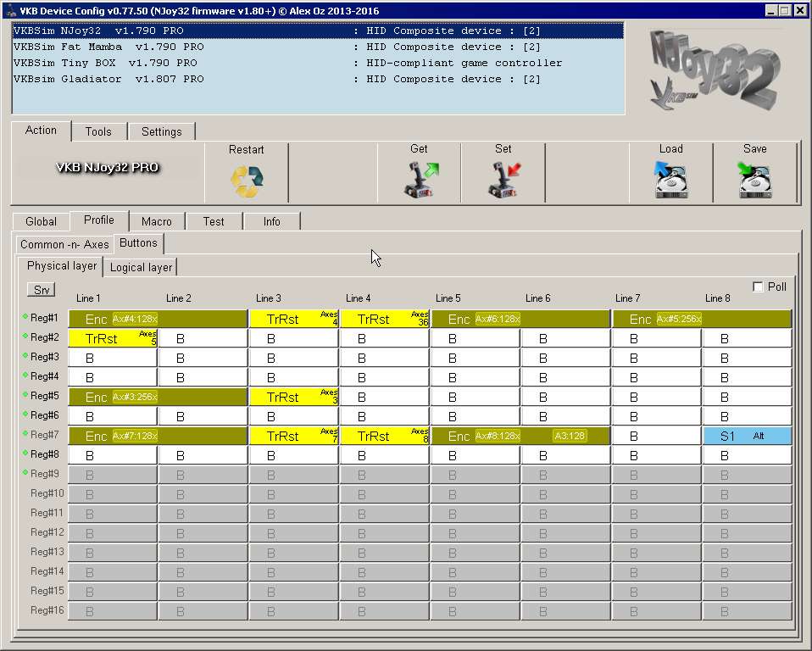
Task: Switch to Common -n- Axes tab
Action: pos(64,244)
